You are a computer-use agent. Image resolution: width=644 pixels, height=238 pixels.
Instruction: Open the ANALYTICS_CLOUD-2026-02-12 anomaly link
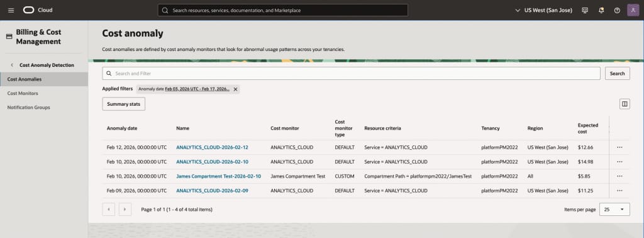(212, 147)
